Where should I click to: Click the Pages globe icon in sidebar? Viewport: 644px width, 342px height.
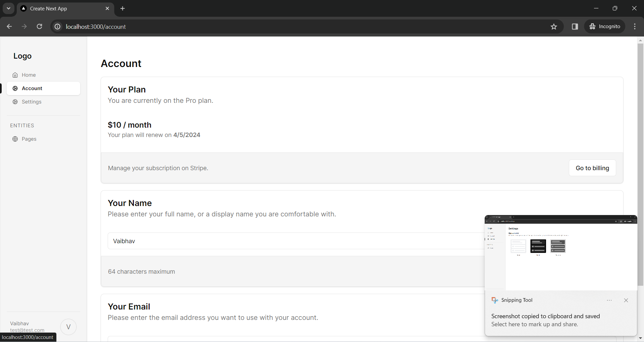pos(15,139)
